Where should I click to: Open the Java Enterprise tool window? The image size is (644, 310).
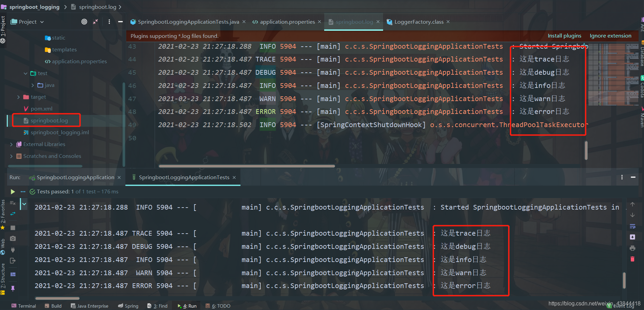[89, 306]
